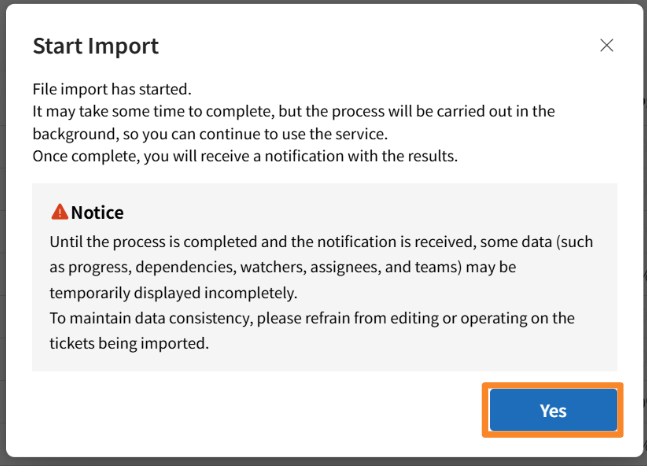Close the Start Import dialog with X
The image size is (647, 466).
coord(606,46)
